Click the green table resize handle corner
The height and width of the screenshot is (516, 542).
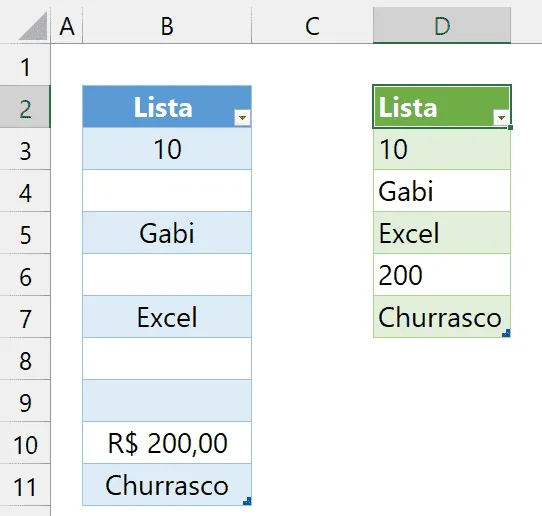click(x=506, y=333)
